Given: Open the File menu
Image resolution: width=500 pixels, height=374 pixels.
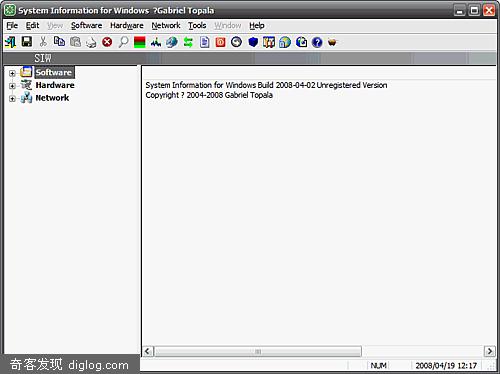Looking at the screenshot, I should tap(12, 26).
